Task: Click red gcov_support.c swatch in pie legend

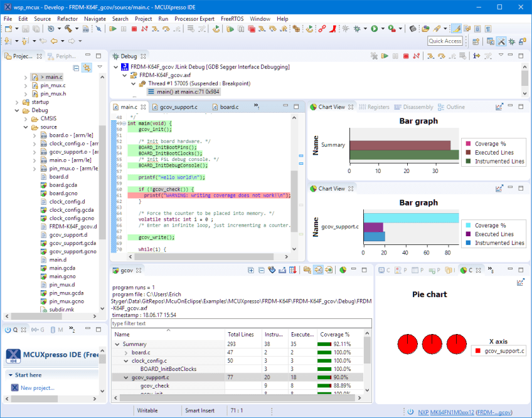Action: click(x=477, y=351)
